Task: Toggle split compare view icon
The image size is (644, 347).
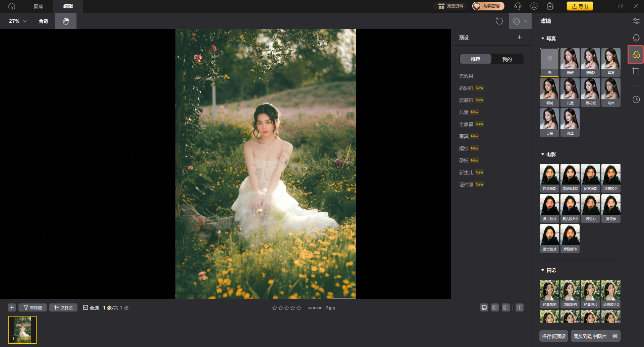Action: (x=519, y=307)
